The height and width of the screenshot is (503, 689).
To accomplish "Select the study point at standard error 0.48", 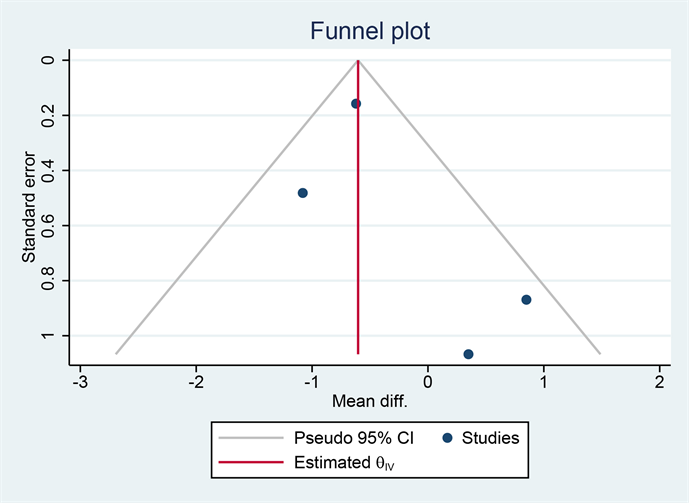I will (303, 192).
